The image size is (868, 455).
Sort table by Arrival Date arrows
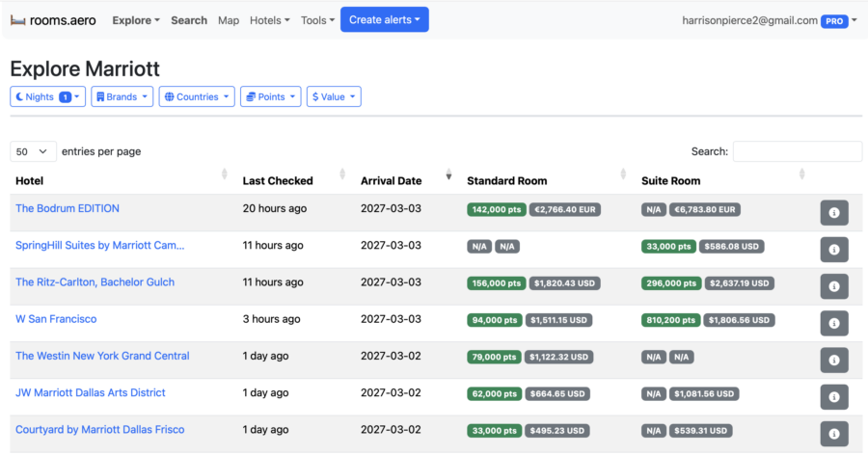click(x=448, y=174)
